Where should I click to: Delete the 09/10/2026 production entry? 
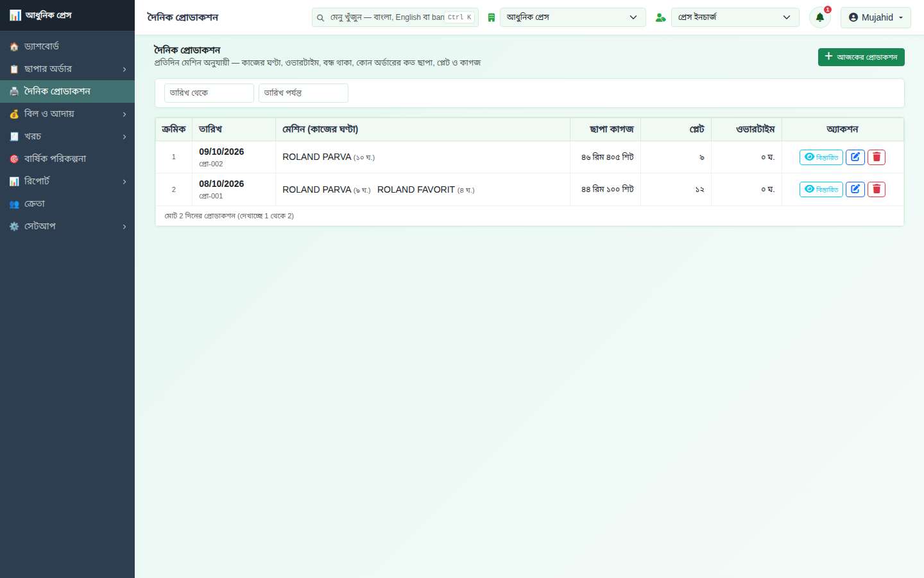[877, 157]
